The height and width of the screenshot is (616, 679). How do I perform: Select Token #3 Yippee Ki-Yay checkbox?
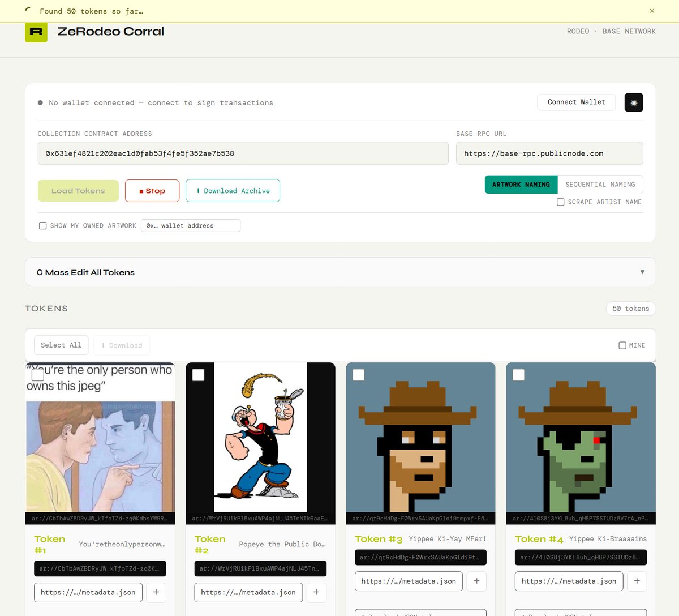[x=359, y=375]
